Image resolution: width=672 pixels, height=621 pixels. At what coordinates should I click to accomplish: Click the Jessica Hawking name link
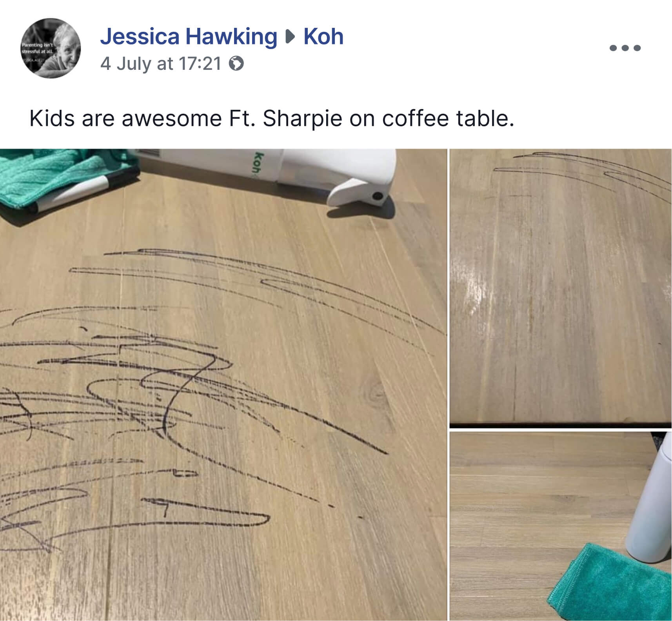(x=189, y=36)
